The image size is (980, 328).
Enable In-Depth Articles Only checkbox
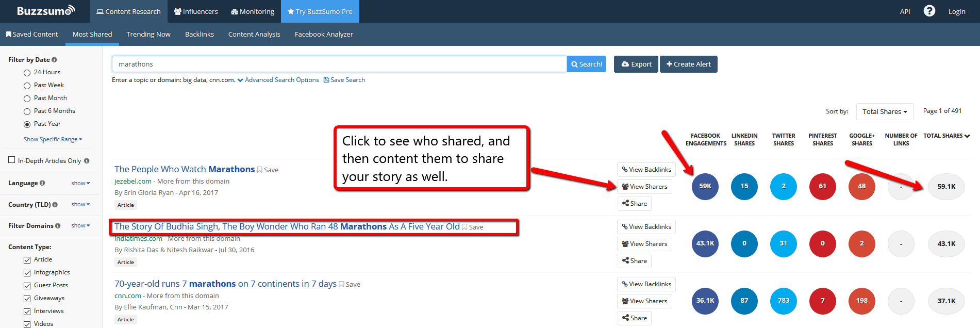[x=12, y=160]
